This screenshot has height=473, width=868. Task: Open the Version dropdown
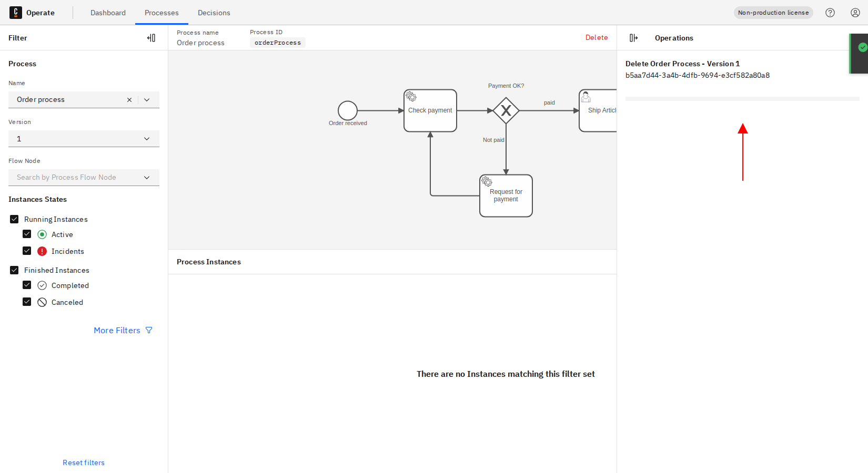coord(84,139)
